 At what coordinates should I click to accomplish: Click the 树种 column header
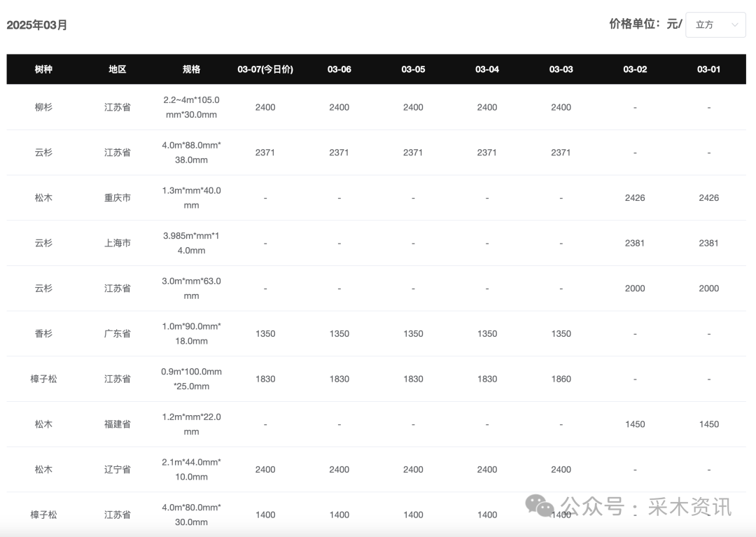point(43,69)
